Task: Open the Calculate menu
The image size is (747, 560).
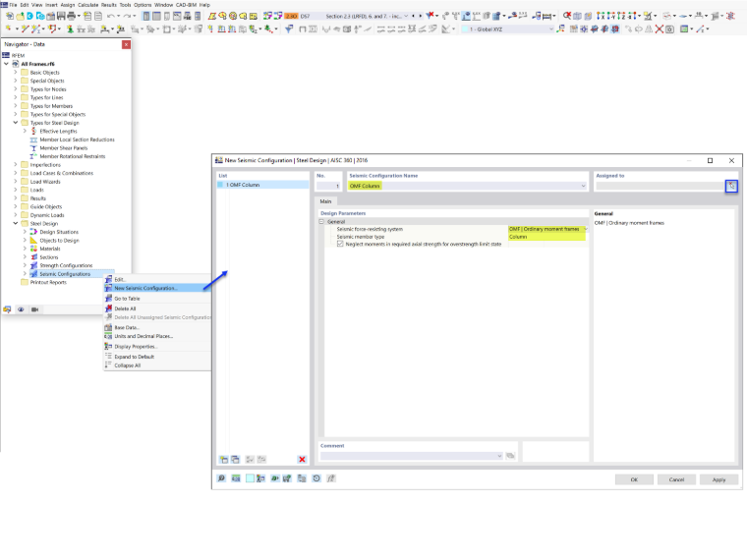Action: point(87,5)
